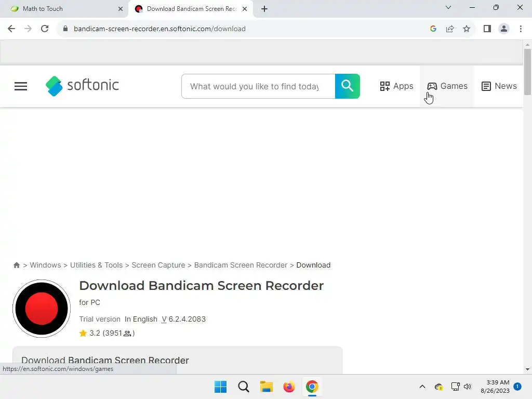Click the cloud sync tray icon
The image size is (532, 399).
pyautogui.click(x=438, y=387)
